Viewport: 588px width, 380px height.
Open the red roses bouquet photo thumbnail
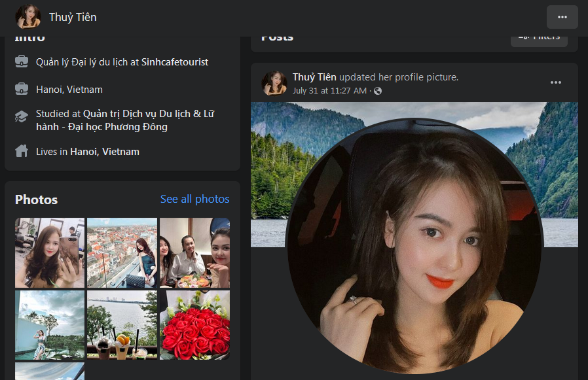point(194,325)
